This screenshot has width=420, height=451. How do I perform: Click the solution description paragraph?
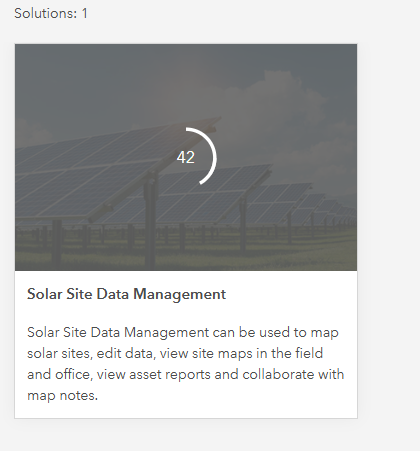point(185,364)
